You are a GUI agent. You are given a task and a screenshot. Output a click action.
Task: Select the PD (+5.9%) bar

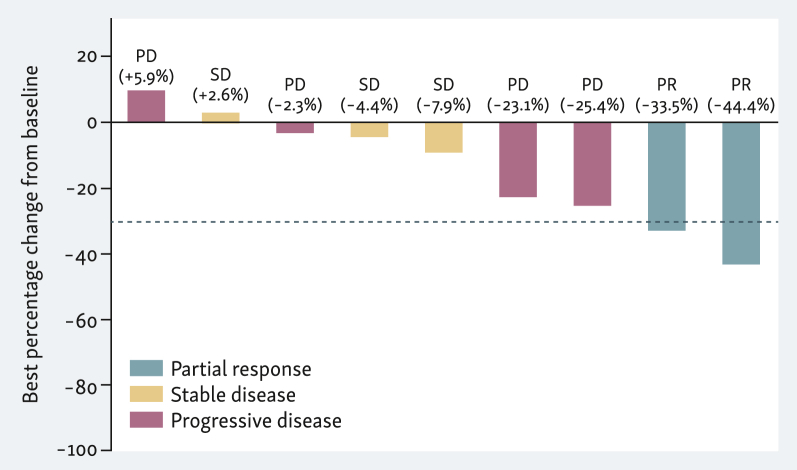[146, 106]
